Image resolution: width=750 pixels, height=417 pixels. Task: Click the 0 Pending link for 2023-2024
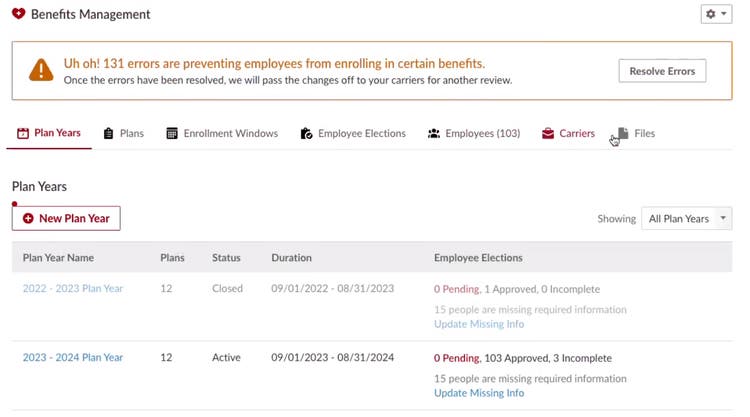pyautogui.click(x=457, y=358)
